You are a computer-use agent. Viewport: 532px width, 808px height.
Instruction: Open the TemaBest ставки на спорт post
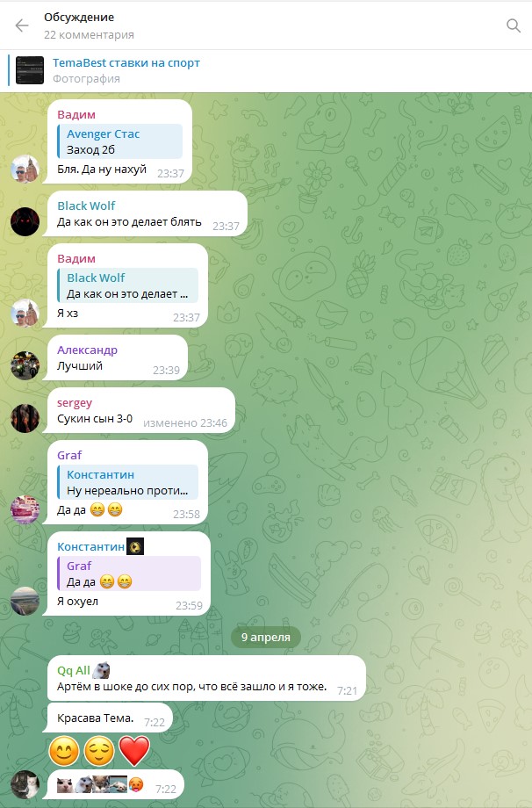click(126, 63)
